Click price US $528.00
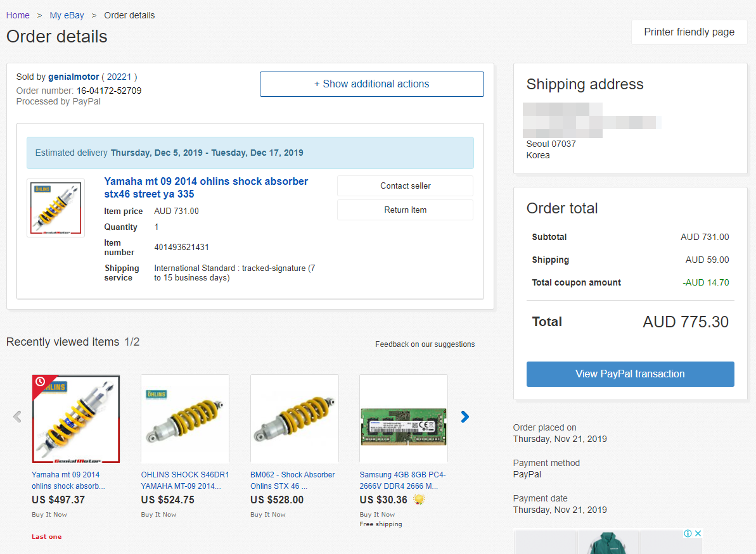The image size is (756, 554). [277, 500]
